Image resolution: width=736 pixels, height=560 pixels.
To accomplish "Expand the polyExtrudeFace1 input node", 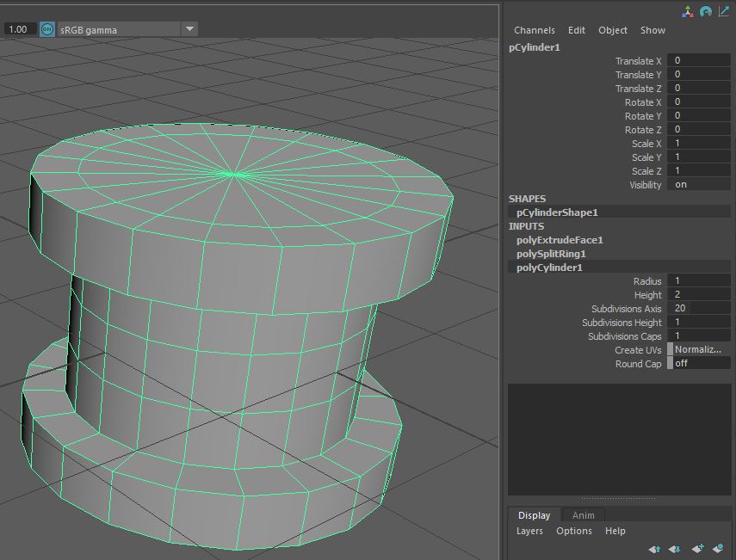I will point(560,240).
